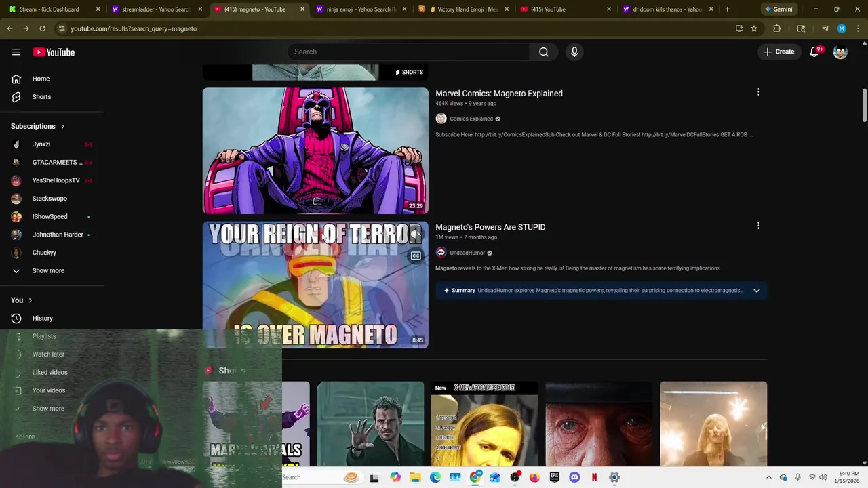Open the close-up old man eye short
Screen dimensions: 868x488
pyautogui.click(x=599, y=424)
